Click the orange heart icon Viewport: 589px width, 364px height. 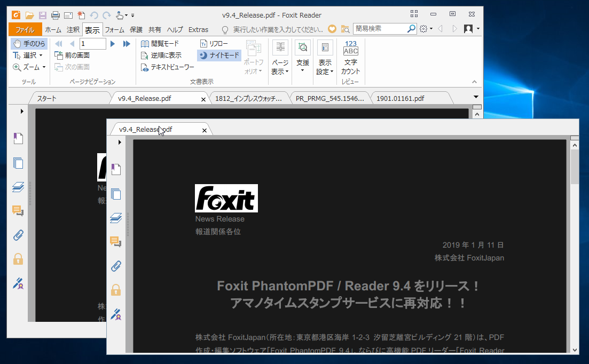(x=332, y=29)
